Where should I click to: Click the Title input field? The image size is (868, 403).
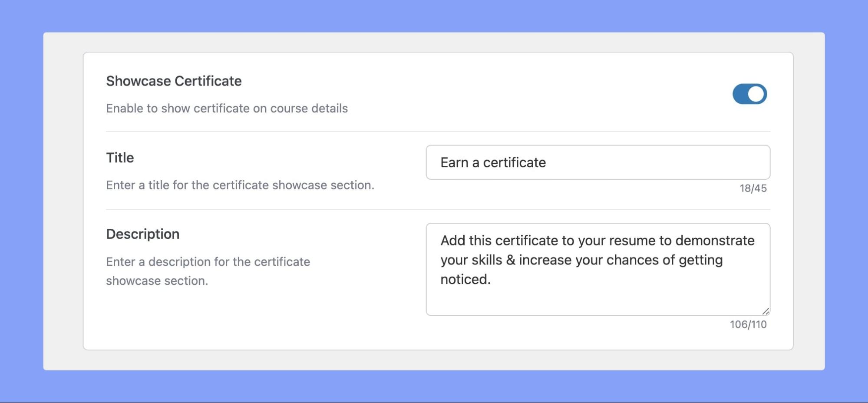click(598, 162)
